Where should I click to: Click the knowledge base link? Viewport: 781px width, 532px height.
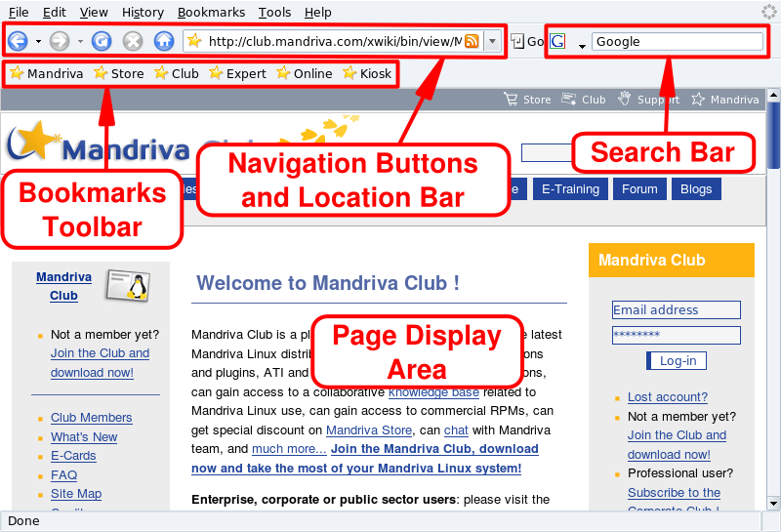click(433, 392)
